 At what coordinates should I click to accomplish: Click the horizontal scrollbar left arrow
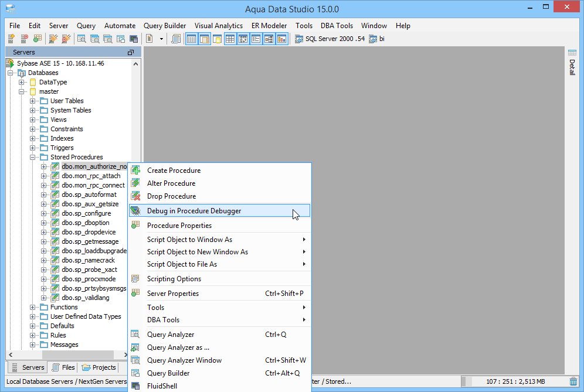point(11,354)
